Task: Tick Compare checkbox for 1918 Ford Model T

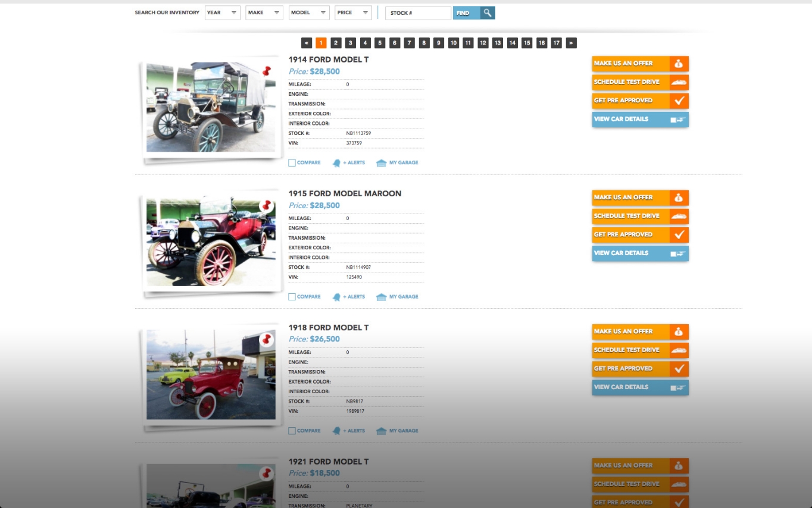Action: tap(292, 431)
